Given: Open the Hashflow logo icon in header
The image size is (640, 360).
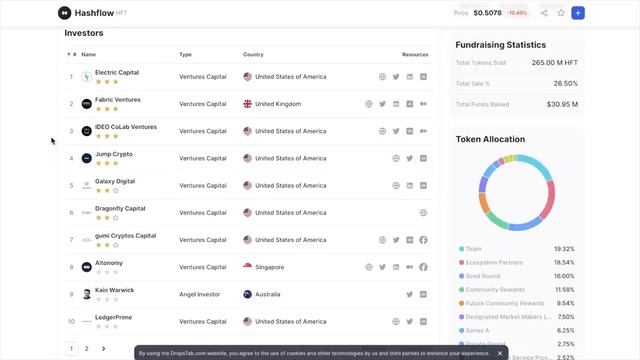Looking at the screenshot, I should [64, 13].
